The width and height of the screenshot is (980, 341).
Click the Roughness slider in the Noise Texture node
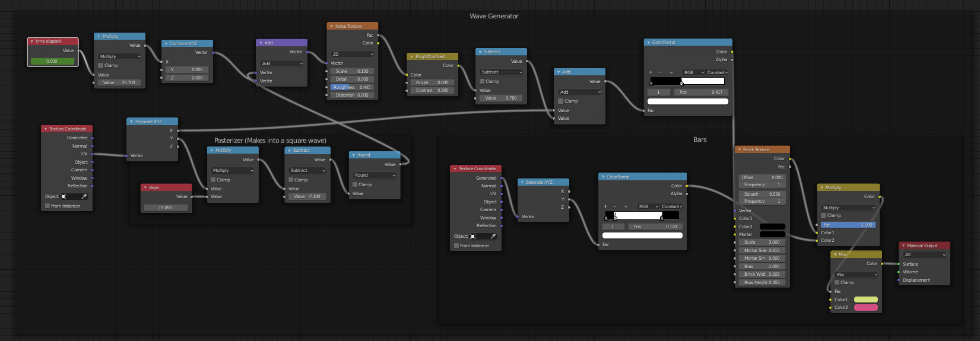(352, 87)
